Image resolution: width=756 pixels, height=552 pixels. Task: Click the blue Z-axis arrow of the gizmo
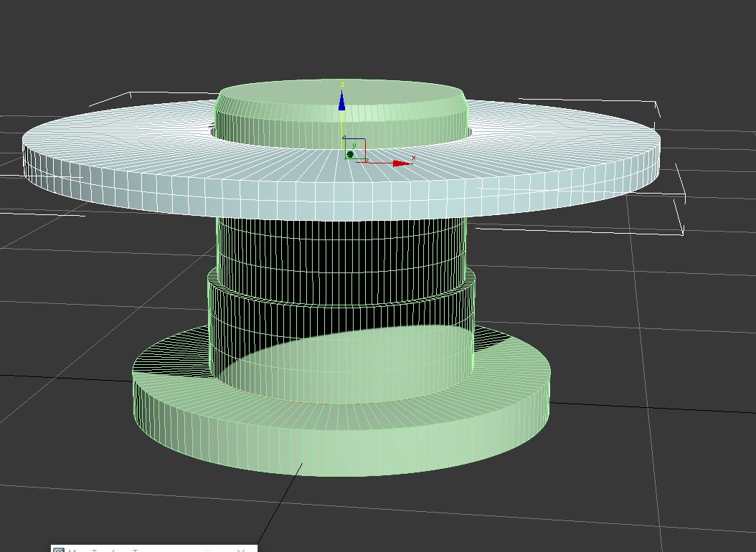coord(342,102)
